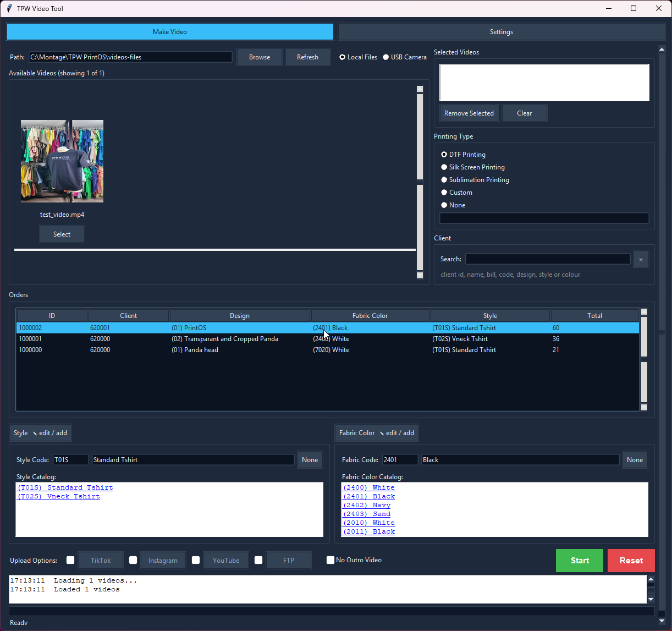Click the FTP button
Viewport: 672px width, 631px height.
(x=289, y=561)
